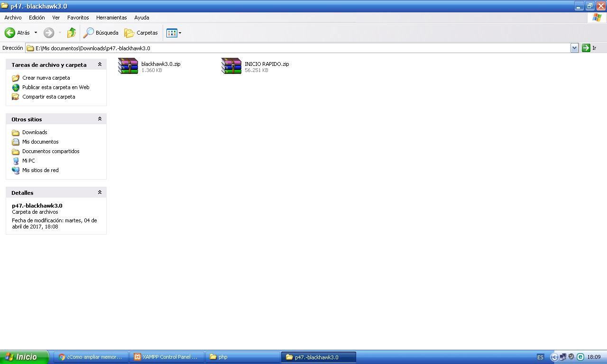The width and height of the screenshot is (607, 364).
Task: Click the Mis sitios de red icon
Action: (16, 170)
